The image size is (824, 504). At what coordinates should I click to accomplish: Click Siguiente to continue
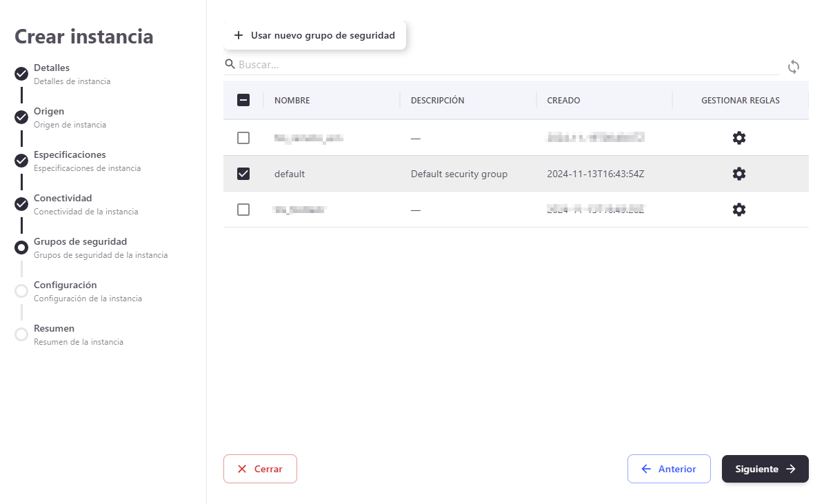[765, 469]
